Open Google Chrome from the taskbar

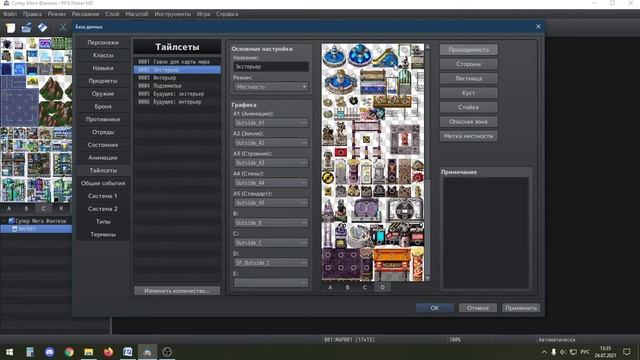tap(69, 352)
